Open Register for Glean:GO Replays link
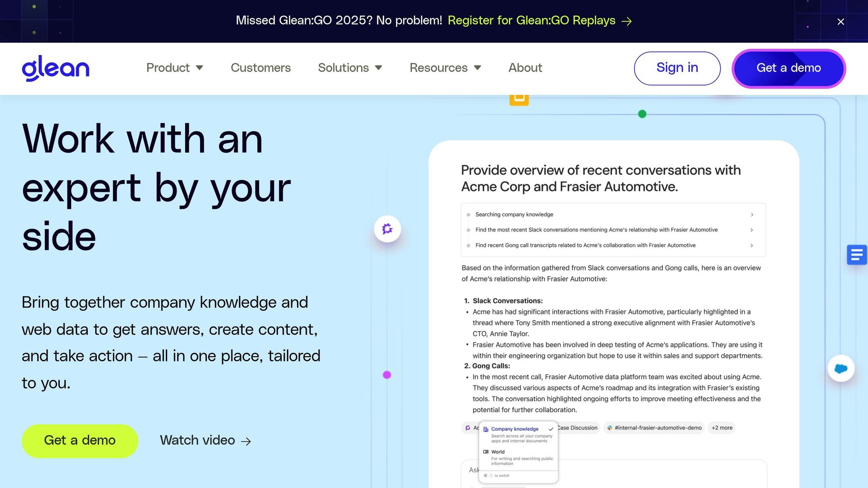The height and width of the screenshot is (488, 868). [x=540, y=20]
